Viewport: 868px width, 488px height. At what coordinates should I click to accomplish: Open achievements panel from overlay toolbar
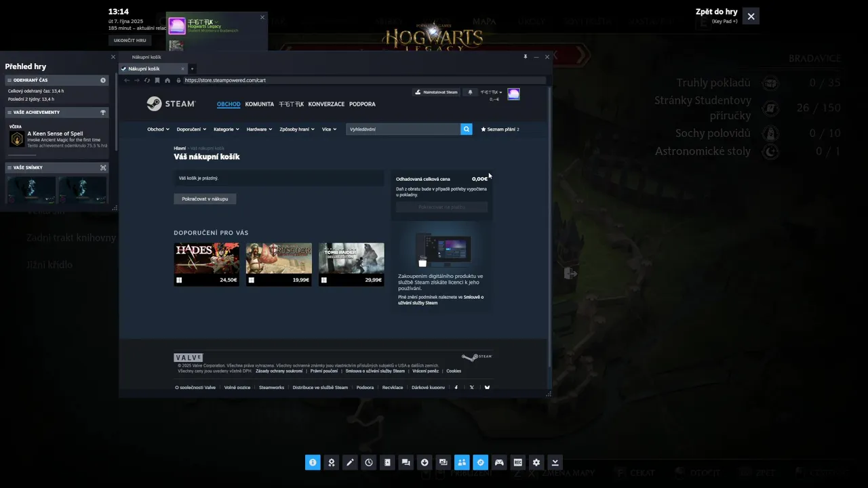[331, 462]
